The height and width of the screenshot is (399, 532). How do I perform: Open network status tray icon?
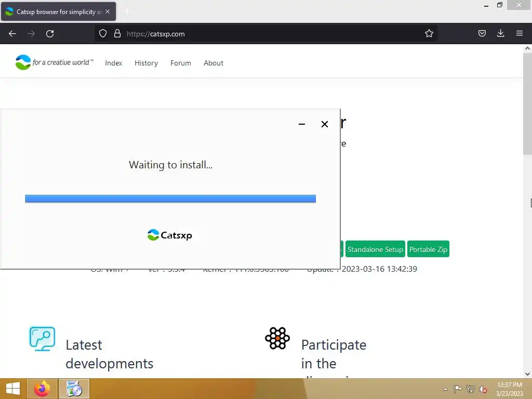[471, 389]
